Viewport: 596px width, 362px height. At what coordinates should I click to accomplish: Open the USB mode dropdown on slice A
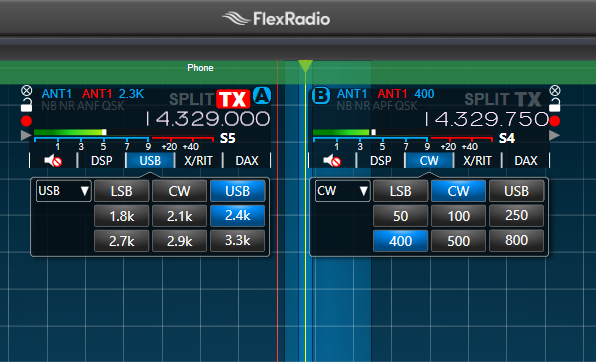click(63, 191)
